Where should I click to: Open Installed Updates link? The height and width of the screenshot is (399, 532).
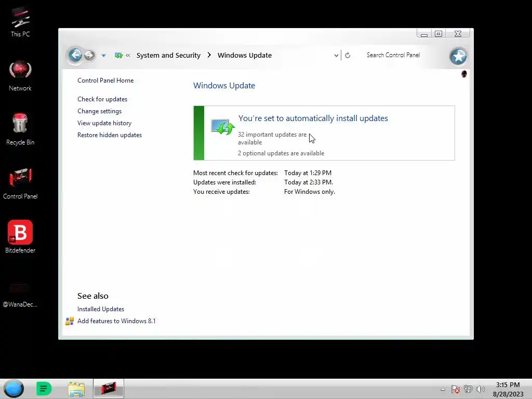101,309
